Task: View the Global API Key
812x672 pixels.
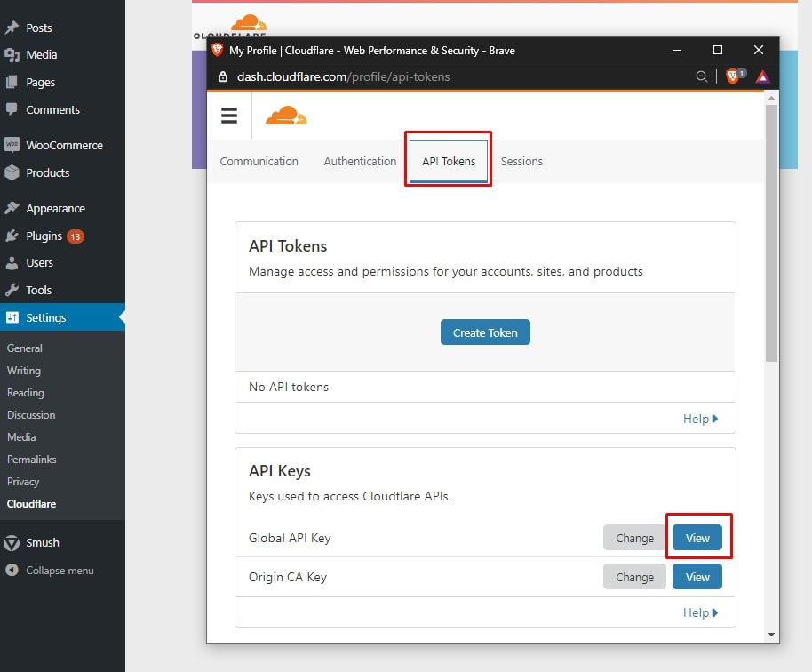Action: coord(697,538)
